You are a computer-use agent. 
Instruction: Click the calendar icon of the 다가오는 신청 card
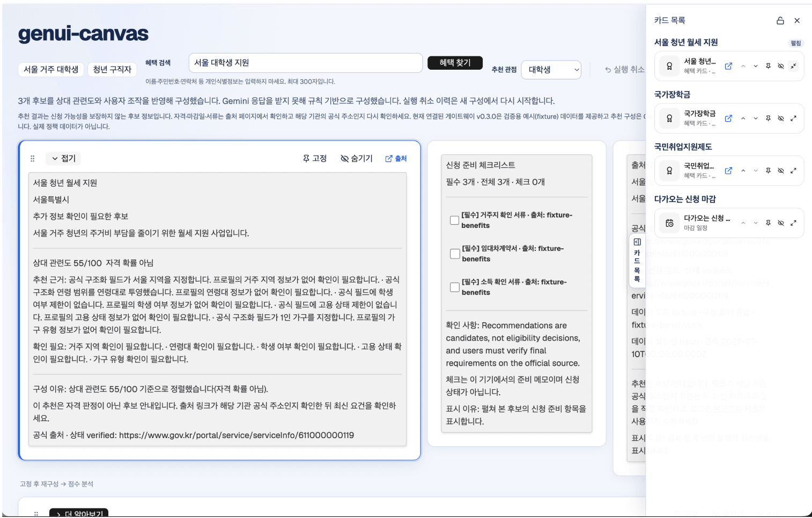pos(669,223)
